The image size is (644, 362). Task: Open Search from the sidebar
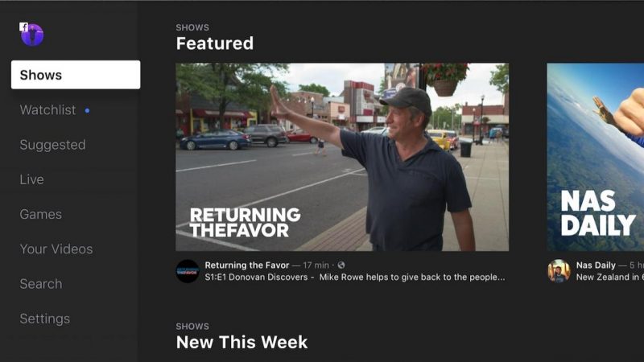coord(41,284)
